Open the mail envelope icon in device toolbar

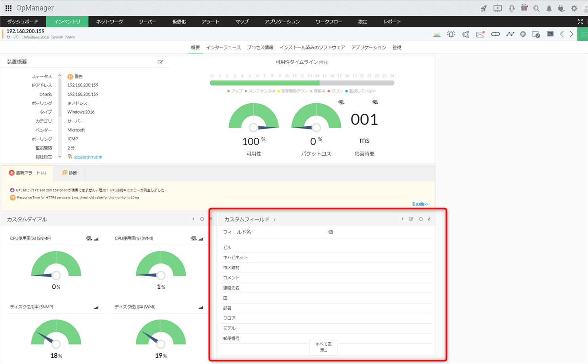coord(480,34)
